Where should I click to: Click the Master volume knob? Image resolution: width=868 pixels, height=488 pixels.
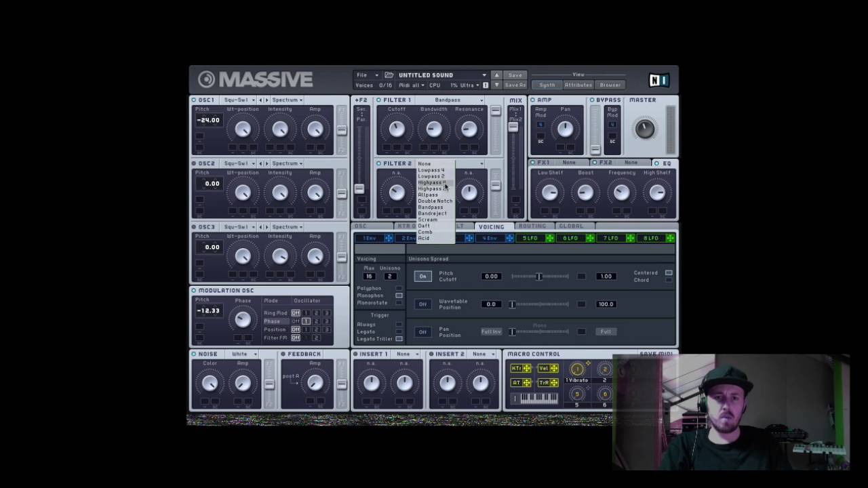[x=644, y=128]
